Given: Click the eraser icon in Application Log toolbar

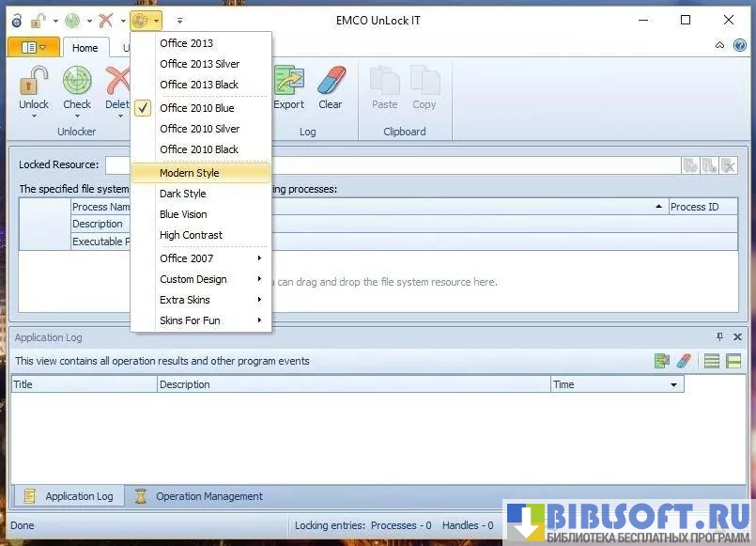Looking at the screenshot, I should (684, 361).
